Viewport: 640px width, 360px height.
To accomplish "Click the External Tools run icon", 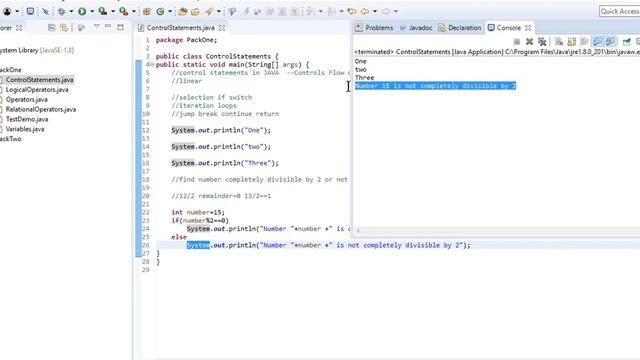I will [123, 11].
